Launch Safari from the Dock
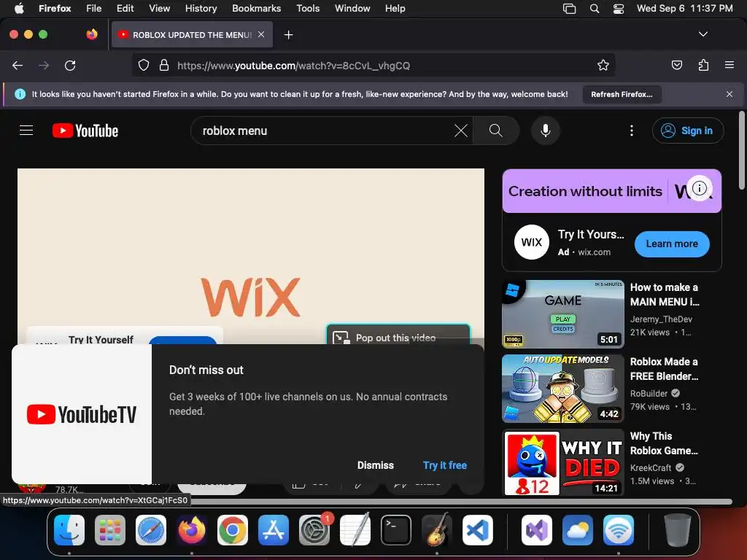 click(151, 529)
